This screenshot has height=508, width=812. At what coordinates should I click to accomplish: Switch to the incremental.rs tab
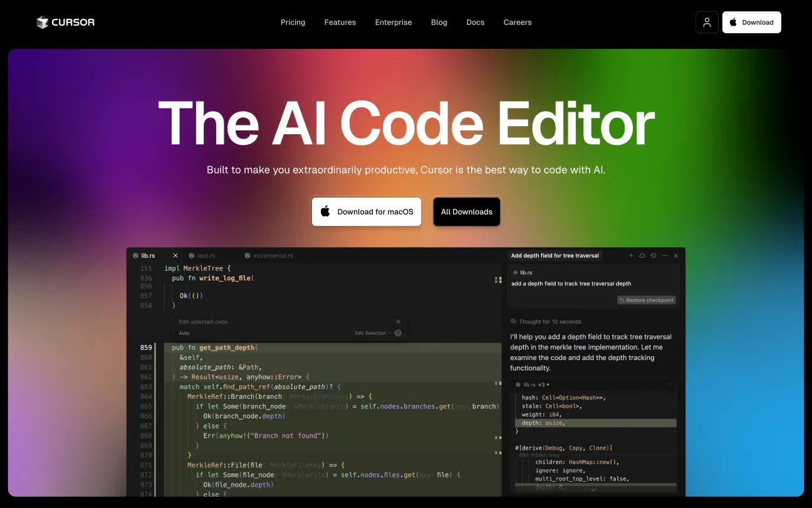(x=269, y=256)
